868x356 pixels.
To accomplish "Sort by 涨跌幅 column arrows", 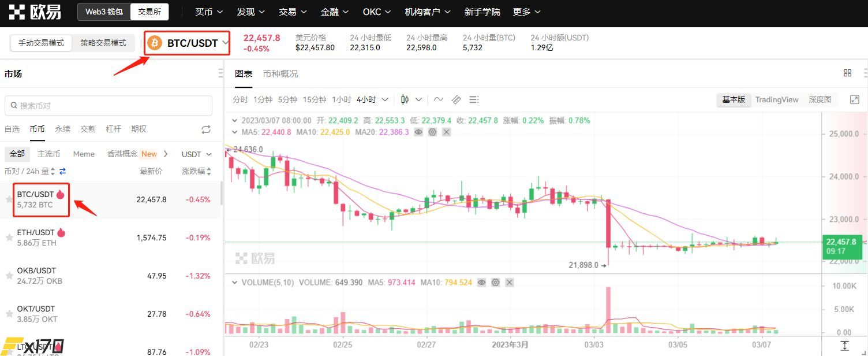I will pos(209,171).
